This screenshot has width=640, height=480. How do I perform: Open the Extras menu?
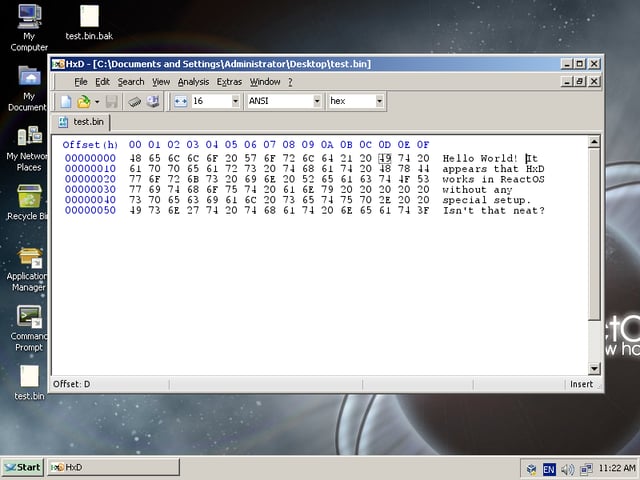tap(229, 82)
